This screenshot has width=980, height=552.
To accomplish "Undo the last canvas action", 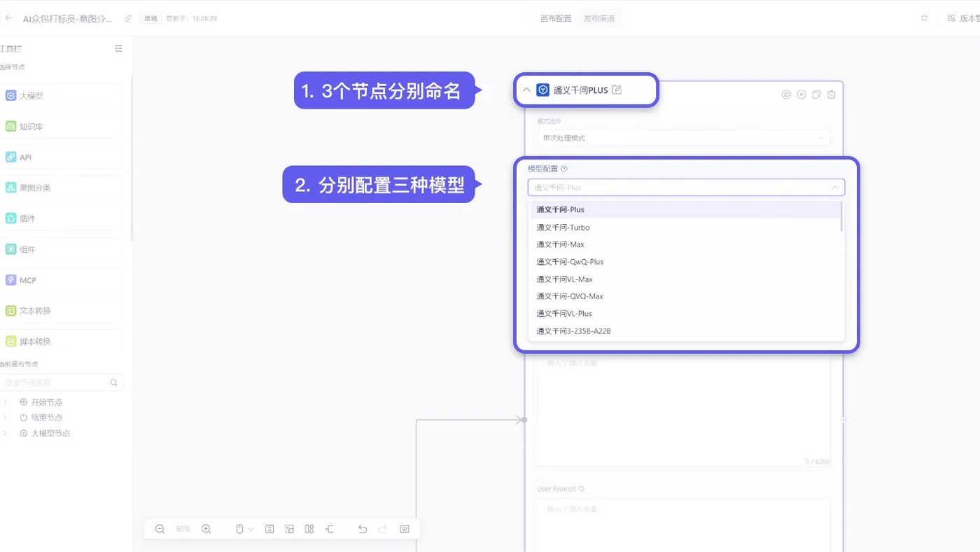I will (x=363, y=529).
